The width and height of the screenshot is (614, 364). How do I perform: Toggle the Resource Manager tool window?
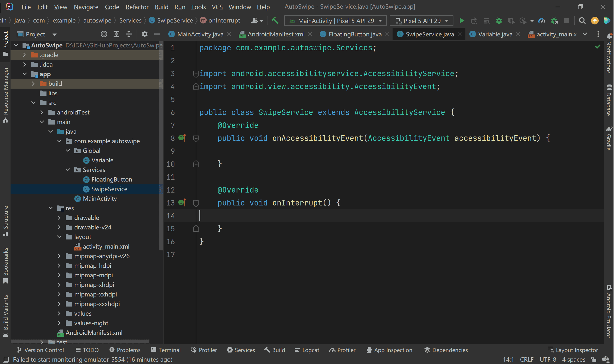(x=6, y=95)
